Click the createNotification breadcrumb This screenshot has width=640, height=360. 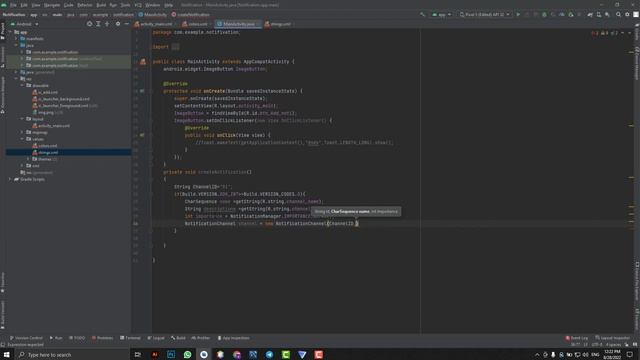point(191,15)
